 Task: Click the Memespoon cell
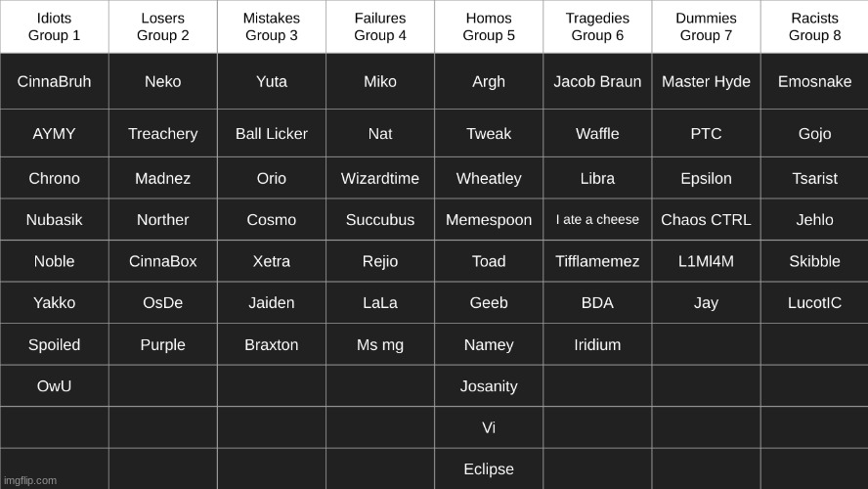(x=489, y=220)
